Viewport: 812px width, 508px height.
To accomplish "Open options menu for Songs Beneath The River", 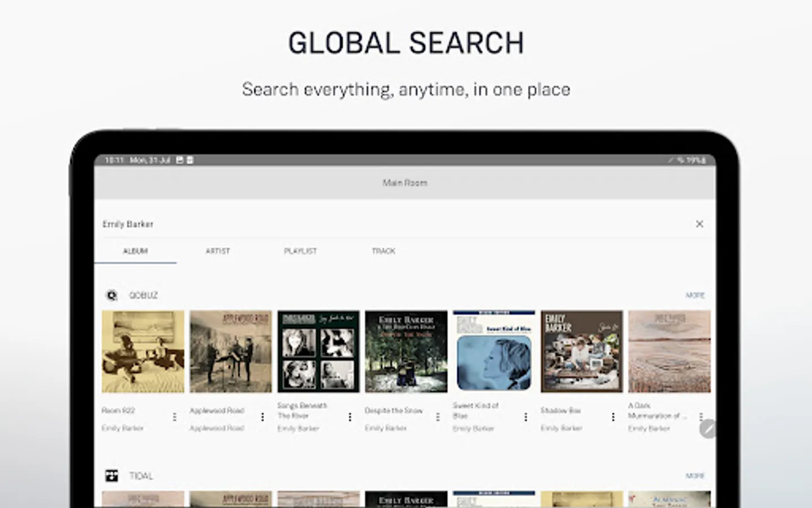I will pos(350,417).
